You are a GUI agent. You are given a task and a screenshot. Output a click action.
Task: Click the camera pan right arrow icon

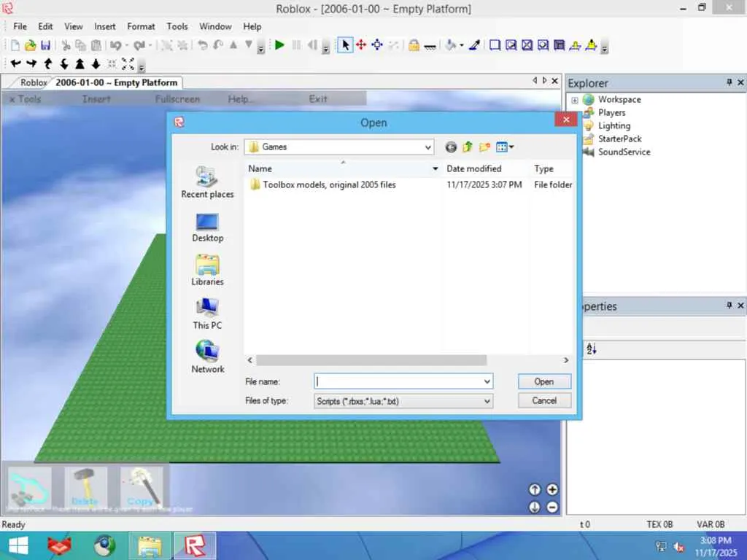click(31, 63)
